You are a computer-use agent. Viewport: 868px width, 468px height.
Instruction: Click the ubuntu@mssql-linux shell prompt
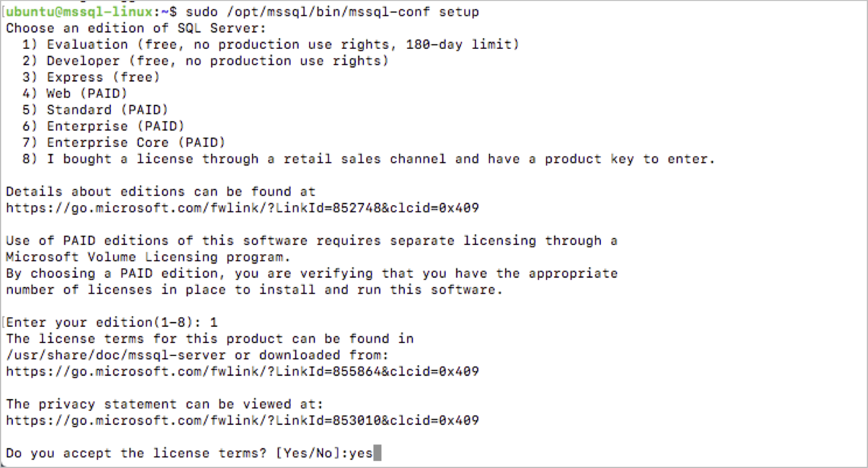[80, 12]
